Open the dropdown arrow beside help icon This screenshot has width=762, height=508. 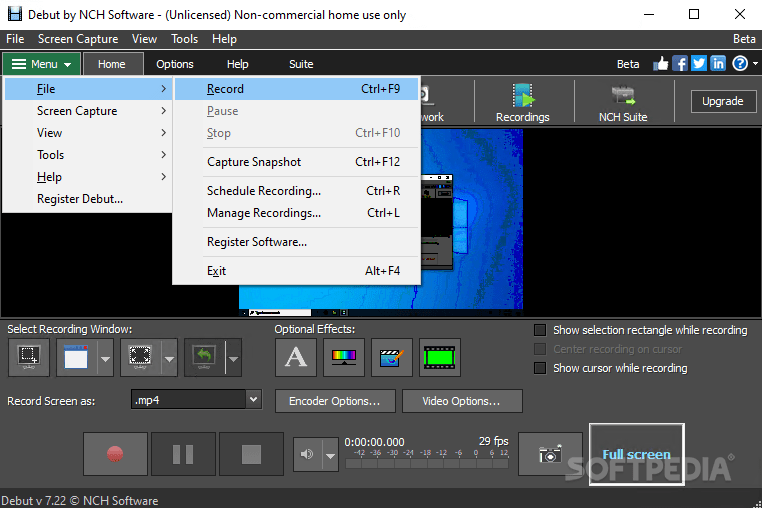[x=755, y=64]
